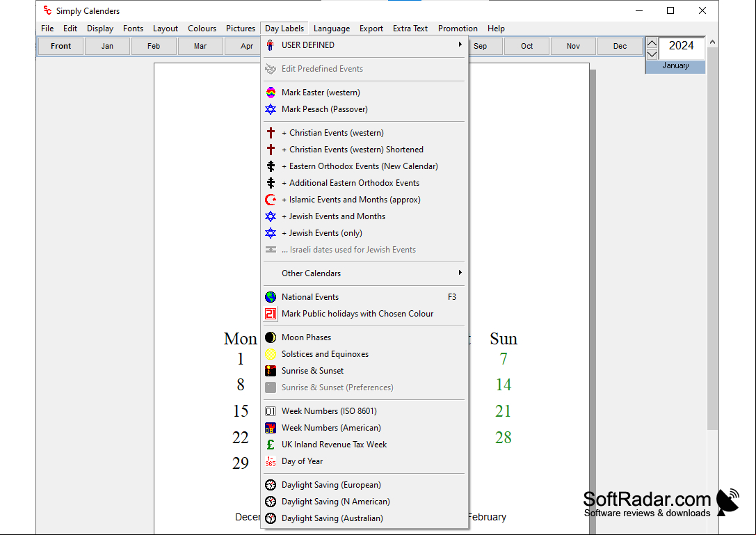Click the Jewish Events and Months star icon
The width and height of the screenshot is (756, 535).
pos(271,216)
